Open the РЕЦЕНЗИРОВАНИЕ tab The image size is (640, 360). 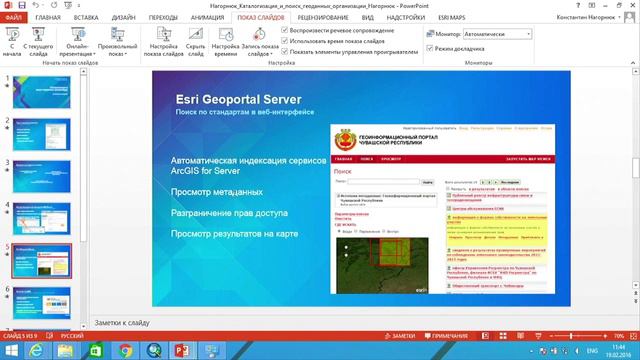click(323, 18)
